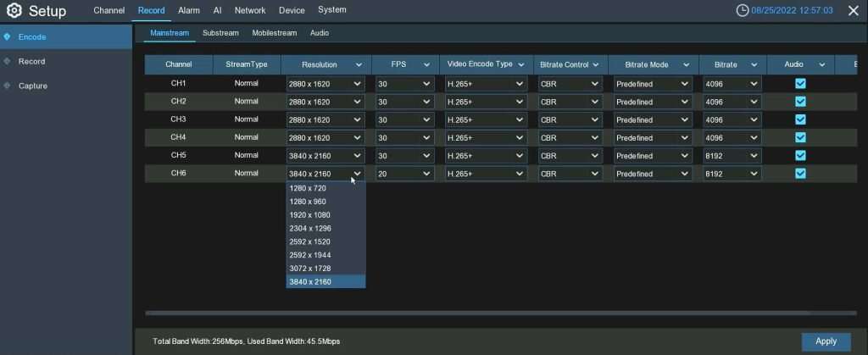Choose 2304 x 1296 from resolution list

[x=325, y=229]
